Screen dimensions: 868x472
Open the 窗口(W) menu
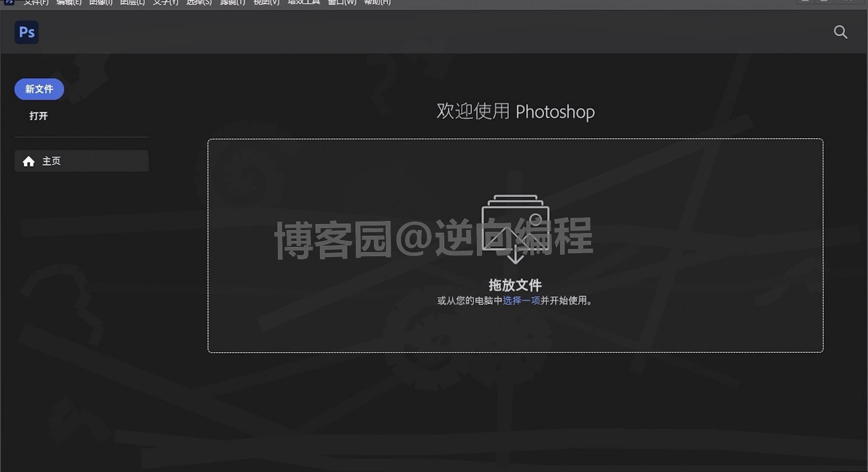pyautogui.click(x=342, y=3)
